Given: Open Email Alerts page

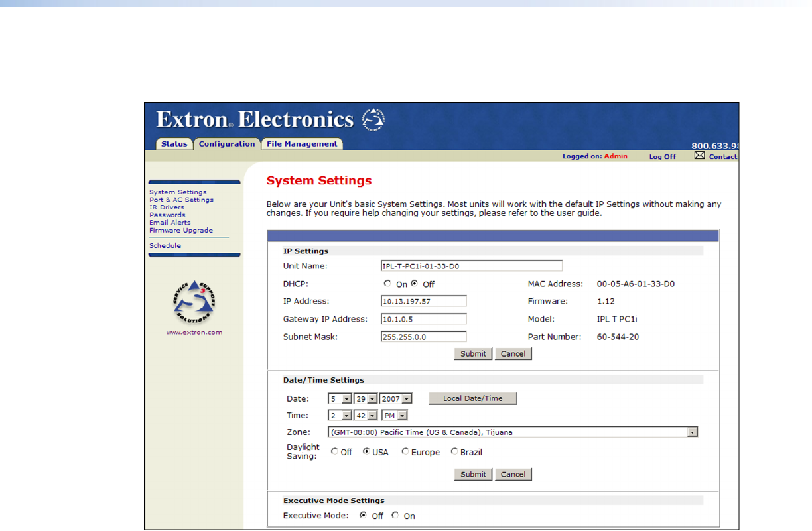Looking at the screenshot, I should click(x=170, y=223).
